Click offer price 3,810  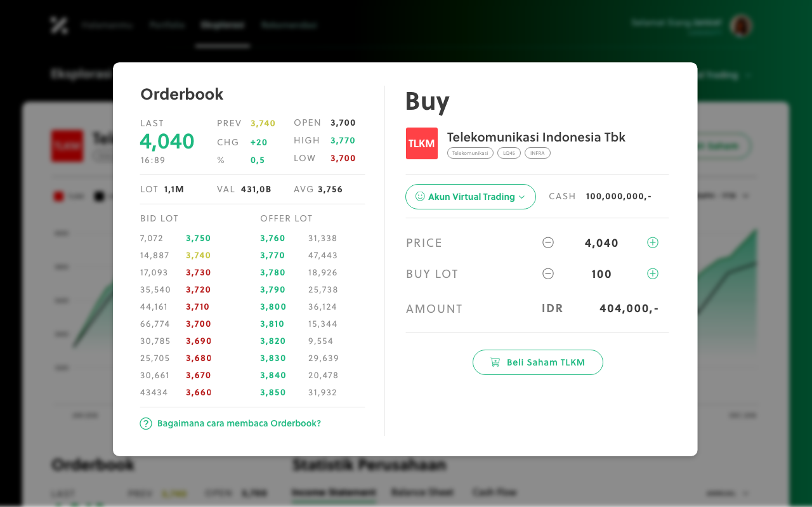(273, 324)
